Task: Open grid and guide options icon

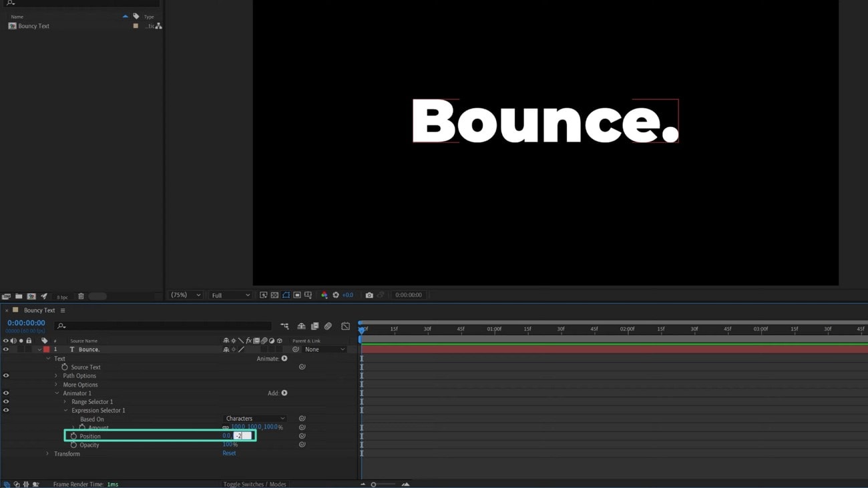Action: point(308,295)
